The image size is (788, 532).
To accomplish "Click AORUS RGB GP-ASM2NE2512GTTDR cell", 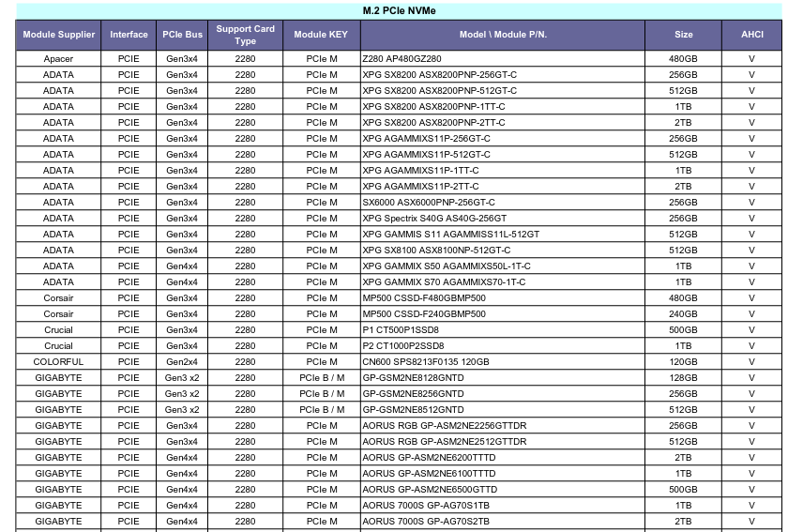I will (x=503, y=442).
